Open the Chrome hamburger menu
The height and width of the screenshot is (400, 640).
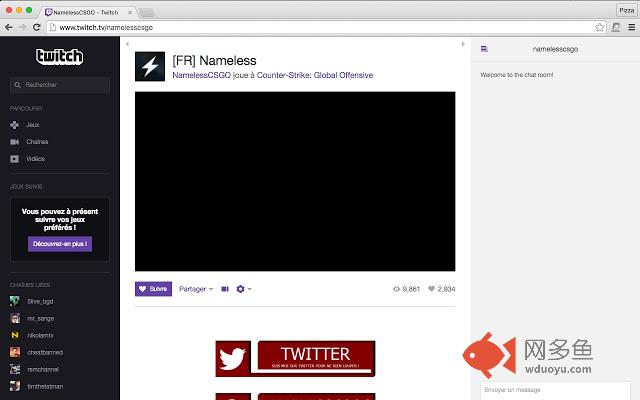[631, 27]
